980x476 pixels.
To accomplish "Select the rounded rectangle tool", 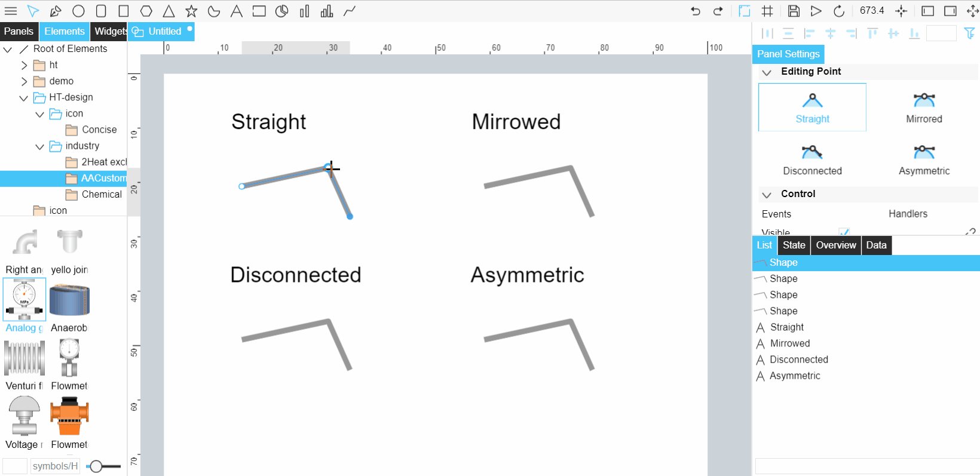I will pyautogui.click(x=101, y=11).
